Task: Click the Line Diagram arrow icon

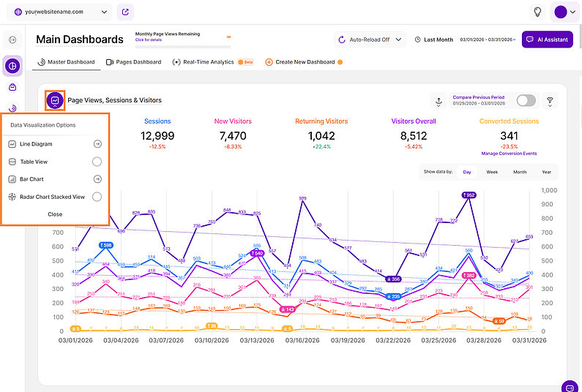Action: (x=97, y=144)
